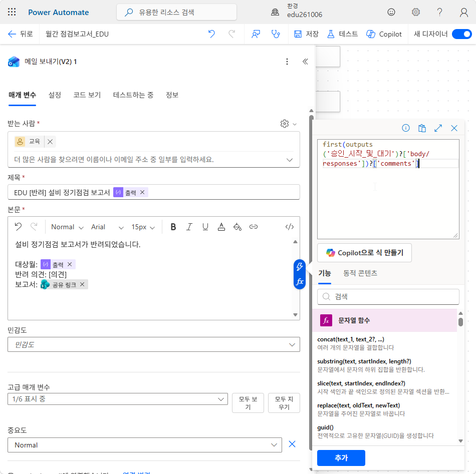Open the Arial font dropdown
This screenshot has width=476, height=474.
tap(107, 227)
